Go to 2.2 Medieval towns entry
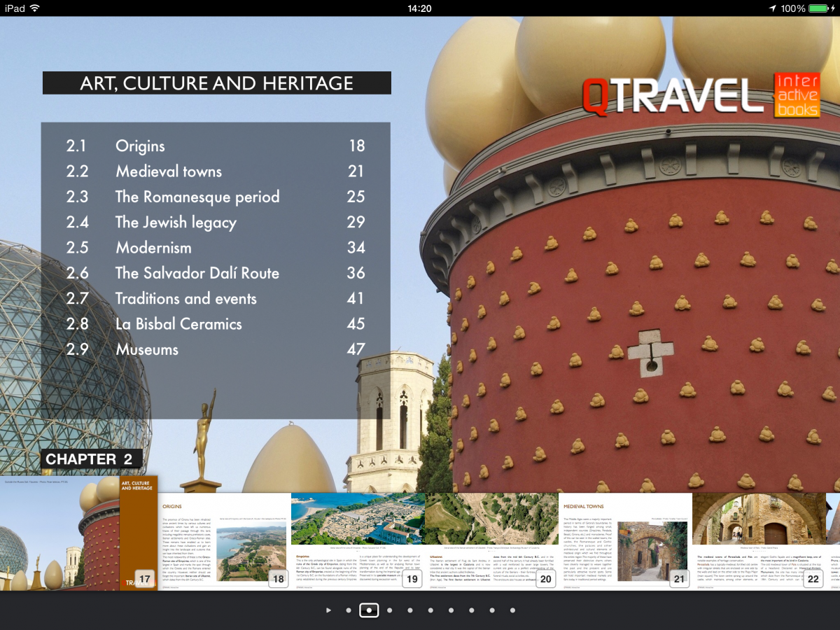Screen dimensions: 840x630 pyautogui.click(x=216, y=171)
